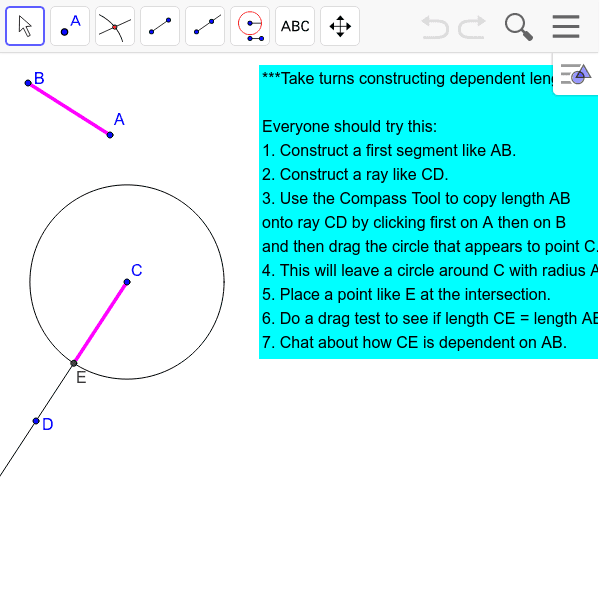Screen dimensions: 600x600
Task: Click the Redo arrow
Action: (x=472, y=27)
